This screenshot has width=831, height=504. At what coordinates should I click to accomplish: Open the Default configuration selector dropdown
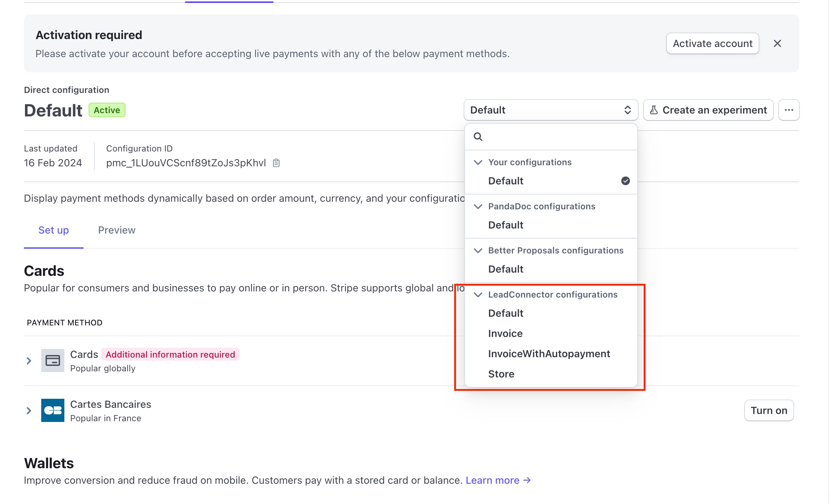(x=550, y=110)
